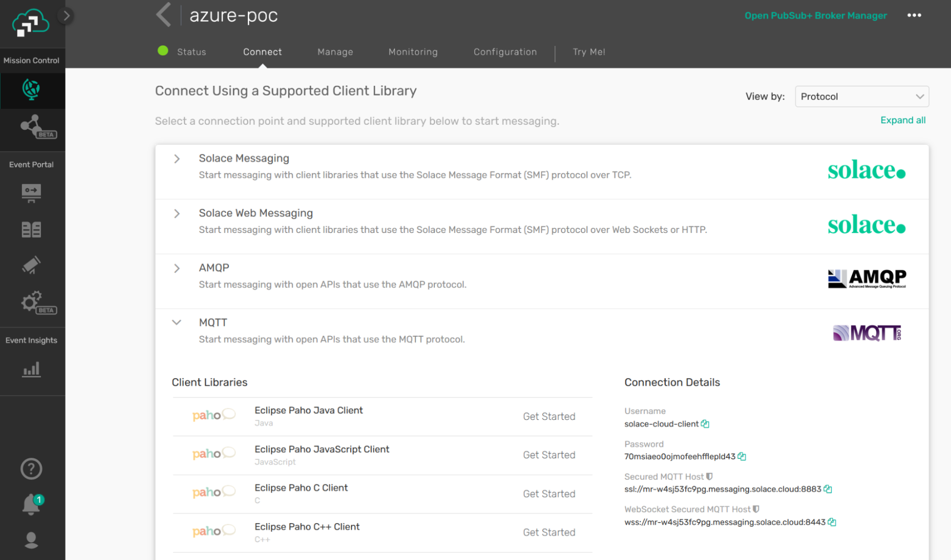Open the Event Portal Designer icon

tap(32, 193)
